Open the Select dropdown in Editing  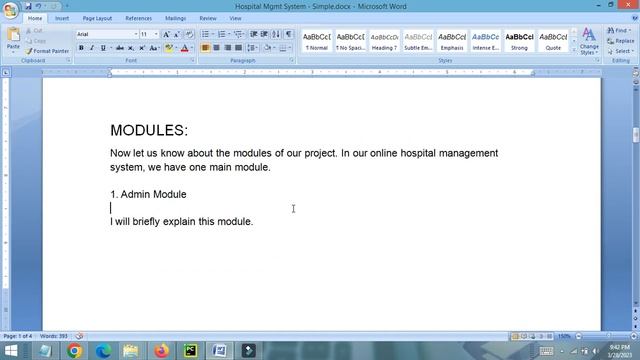[x=620, y=51]
